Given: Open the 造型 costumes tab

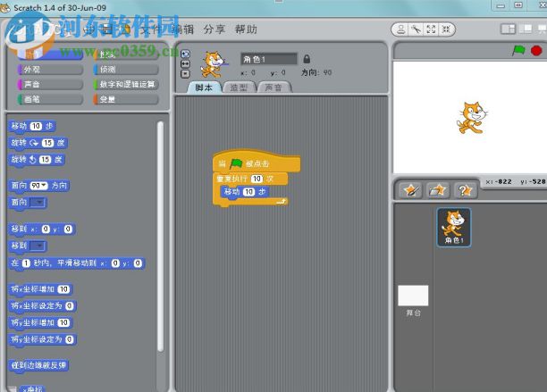Looking at the screenshot, I should tap(239, 88).
